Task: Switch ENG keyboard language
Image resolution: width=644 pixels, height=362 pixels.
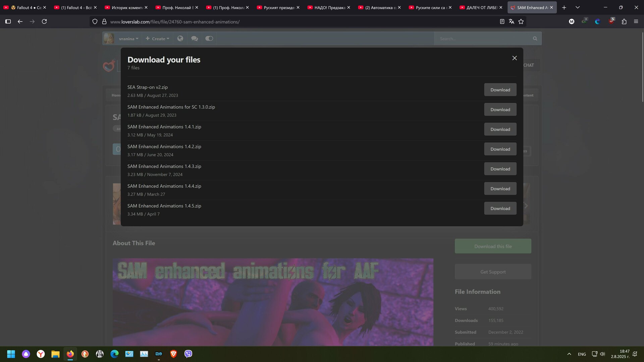Action: (582, 354)
